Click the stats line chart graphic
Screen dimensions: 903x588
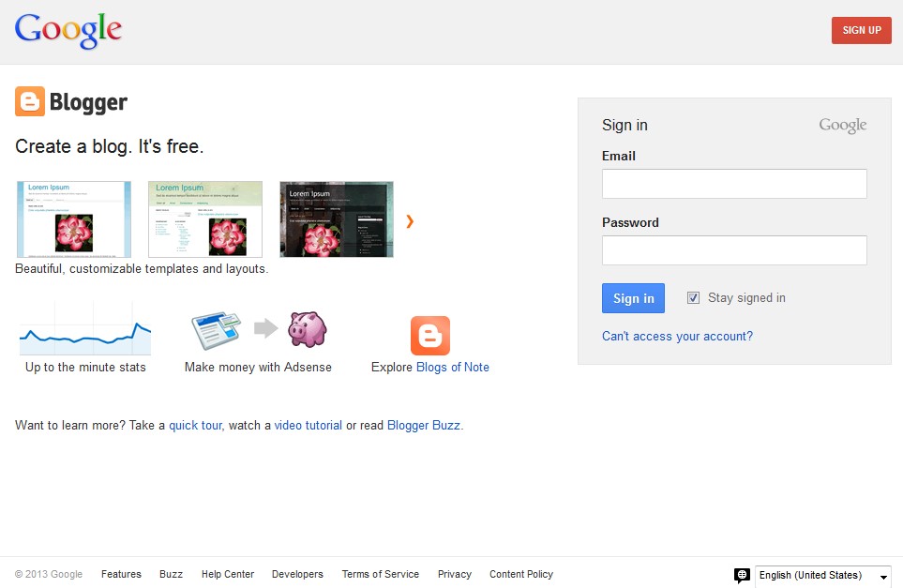(x=85, y=329)
